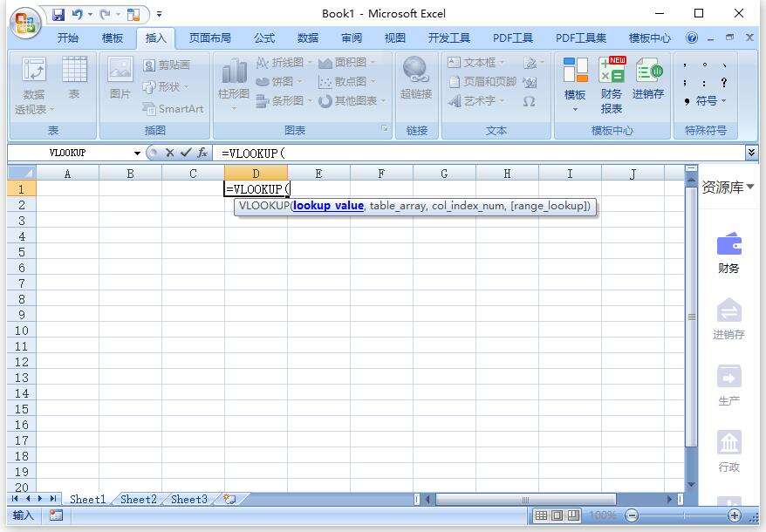Insert Omega symbol icon
766x532 pixels.
pos(529,101)
